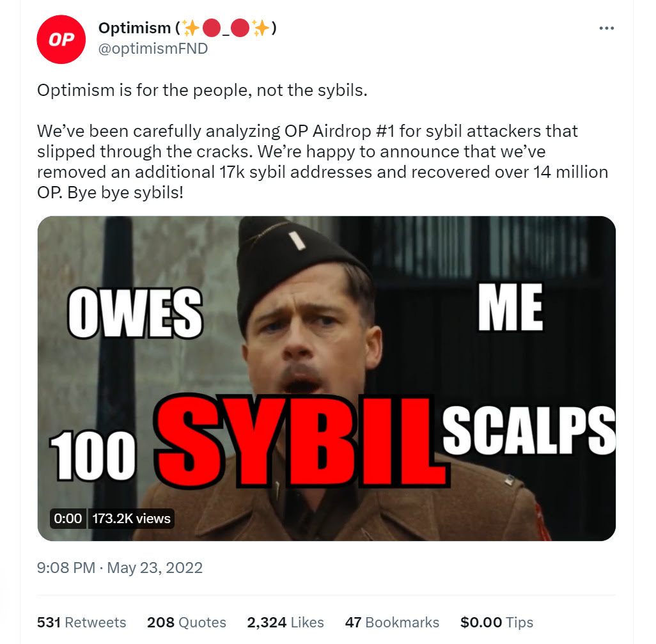This screenshot has width=656, height=644.
Task: Click the second red circle emoji
Action: click(x=240, y=28)
